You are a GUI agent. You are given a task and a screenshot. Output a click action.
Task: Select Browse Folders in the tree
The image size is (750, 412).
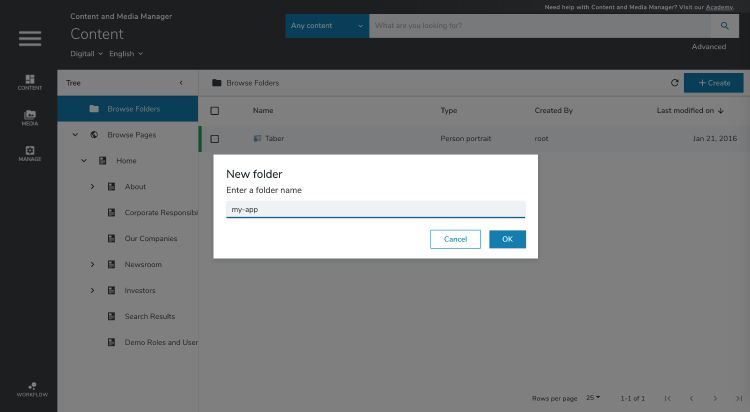(x=133, y=109)
